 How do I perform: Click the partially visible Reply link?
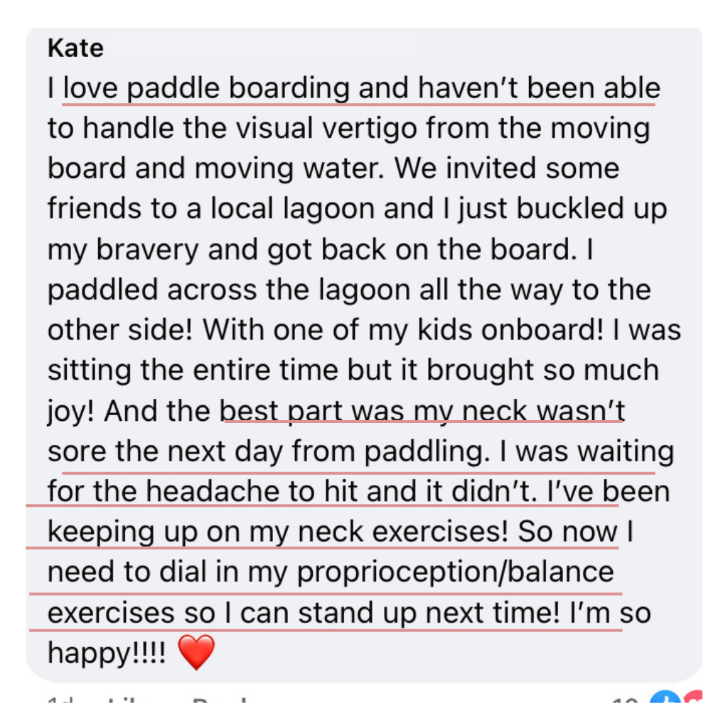220,700
